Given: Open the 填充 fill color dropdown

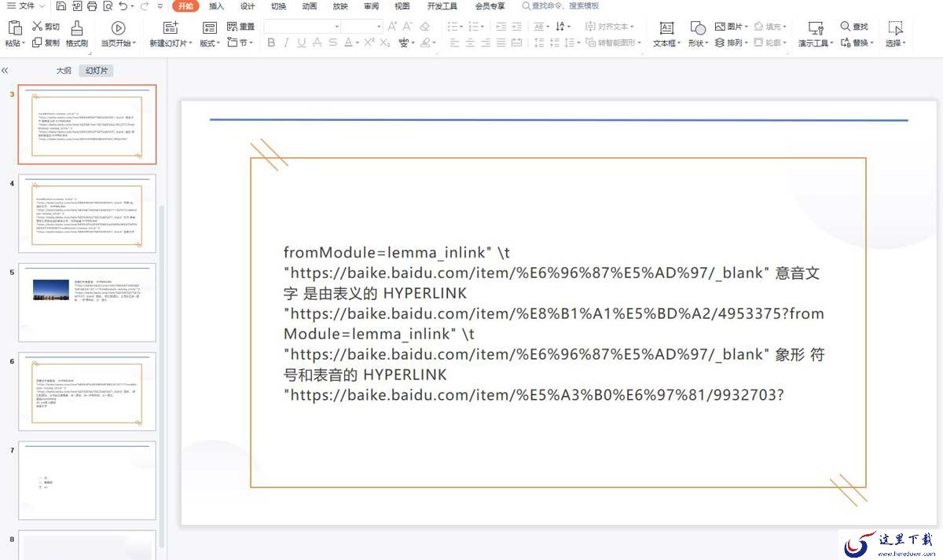Looking at the screenshot, I should point(770,27).
